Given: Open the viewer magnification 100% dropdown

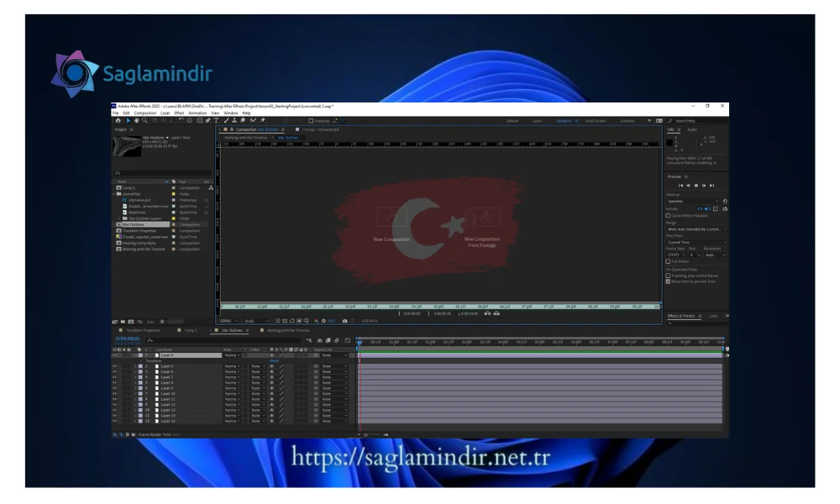Looking at the screenshot, I should click(228, 321).
